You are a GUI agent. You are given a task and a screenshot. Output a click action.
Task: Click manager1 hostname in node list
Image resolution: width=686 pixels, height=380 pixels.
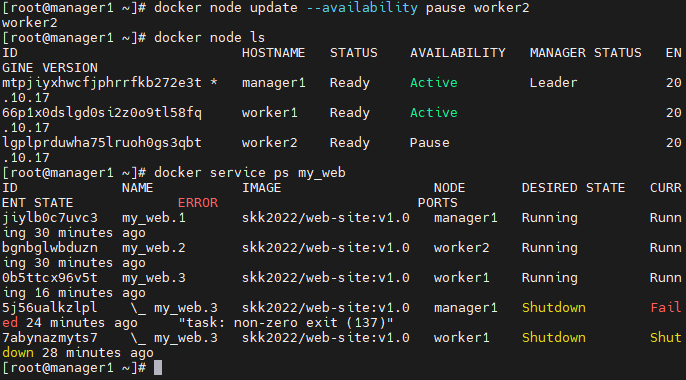pyautogui.click(x=273, y=83)
